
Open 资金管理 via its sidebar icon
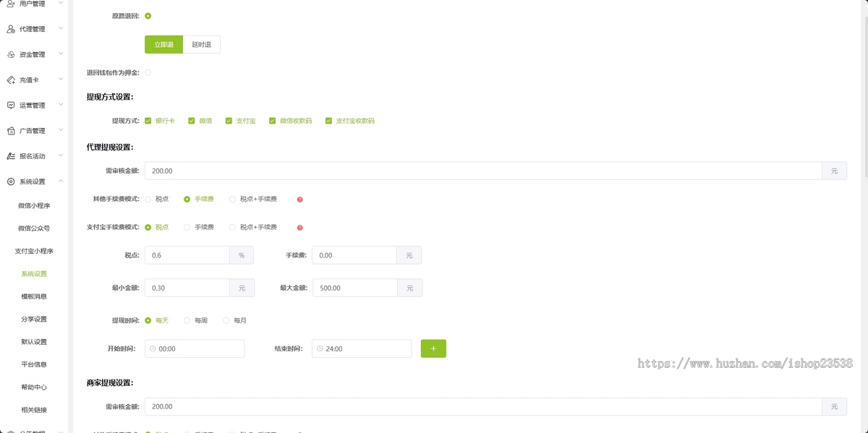(10, 53)
